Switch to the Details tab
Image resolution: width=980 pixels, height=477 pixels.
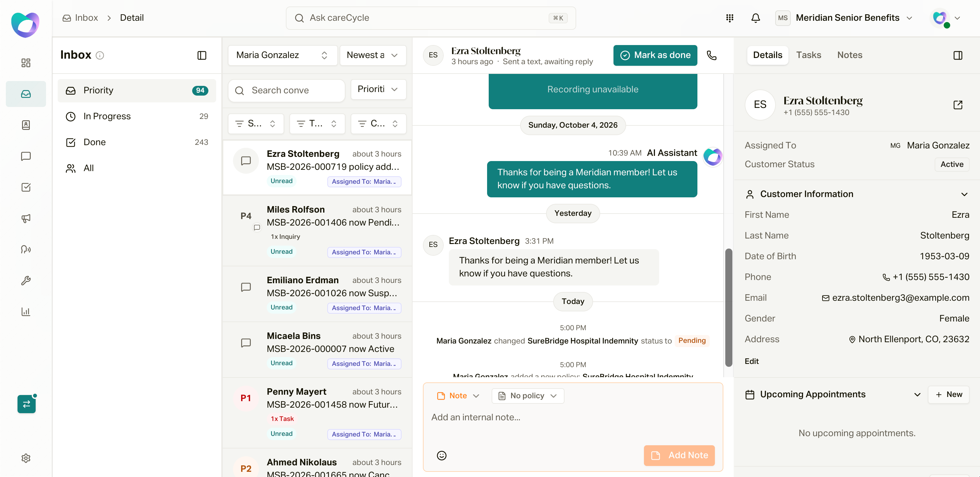(767, 55)
